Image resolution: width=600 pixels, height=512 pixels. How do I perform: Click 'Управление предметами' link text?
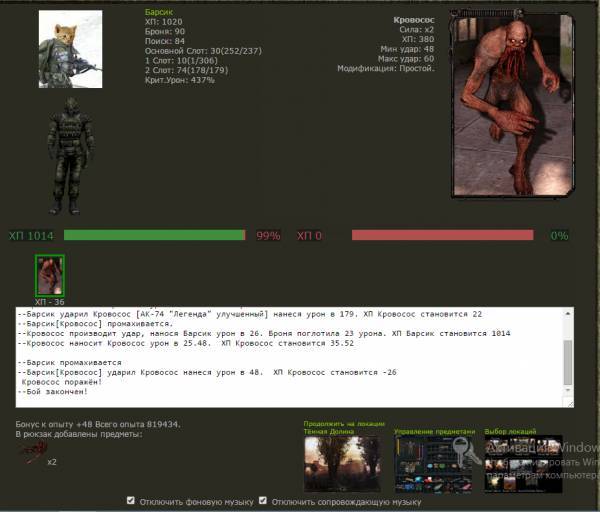(435, 431)
